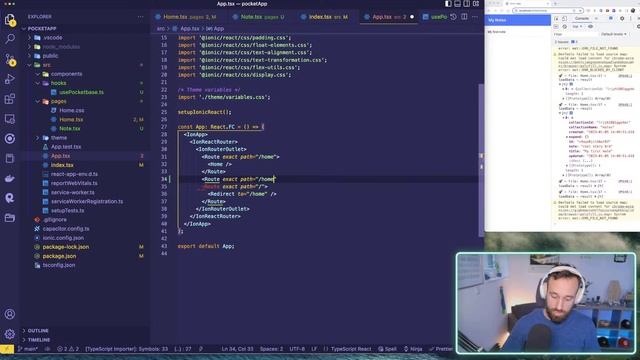This screenshot has height=360, width=640.
Task: Switch to Note.tsx editor tab
Action: click(x=259, y=17)
